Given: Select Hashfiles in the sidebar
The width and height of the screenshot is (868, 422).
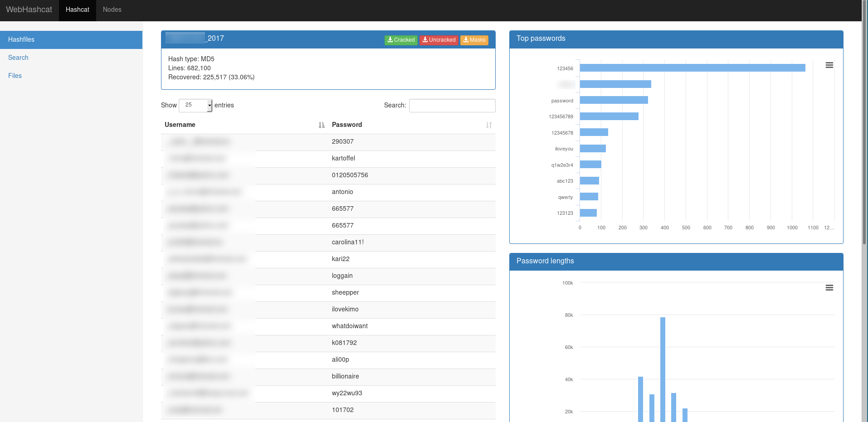Looking at the screenshot, I should tap(21, 39).
